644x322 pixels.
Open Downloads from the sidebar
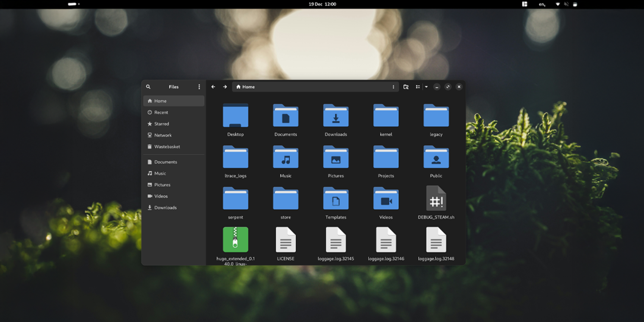[x=166, y=208]
